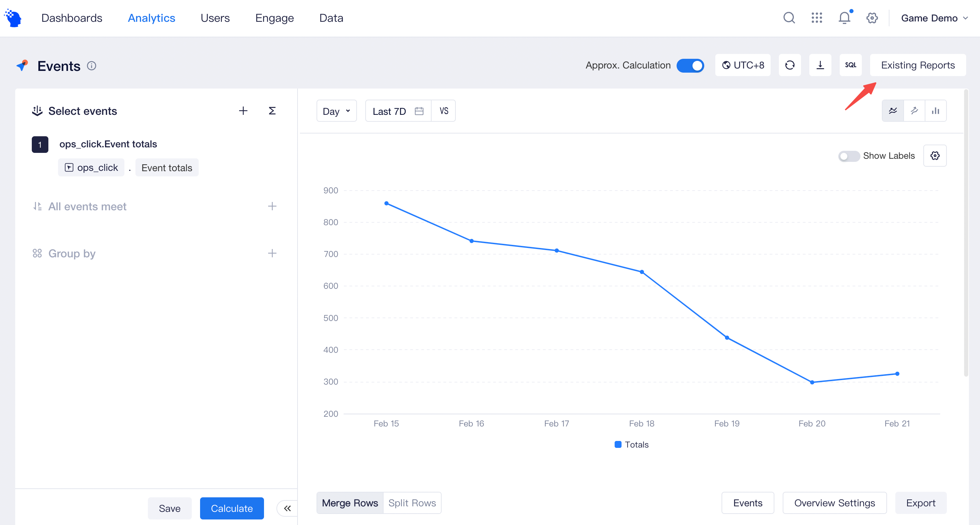Disable the Approx. Calculation toggle
The height and width of the screenshot is (525, 980).
pos(690,65)
